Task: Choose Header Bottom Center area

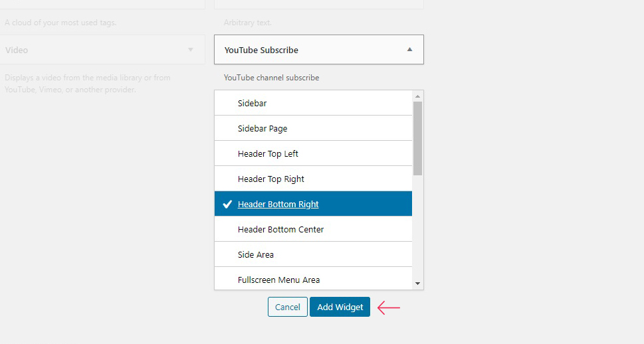Action: click(x=314, y=230)
